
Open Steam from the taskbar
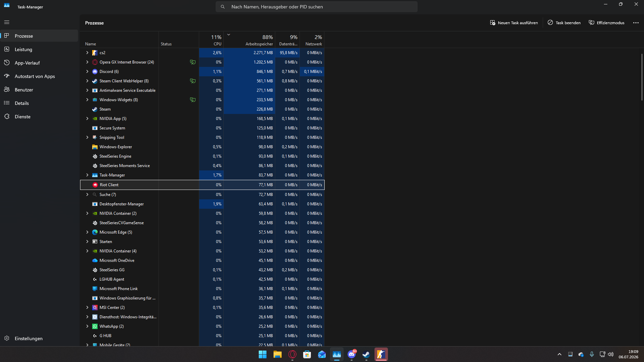366,354
